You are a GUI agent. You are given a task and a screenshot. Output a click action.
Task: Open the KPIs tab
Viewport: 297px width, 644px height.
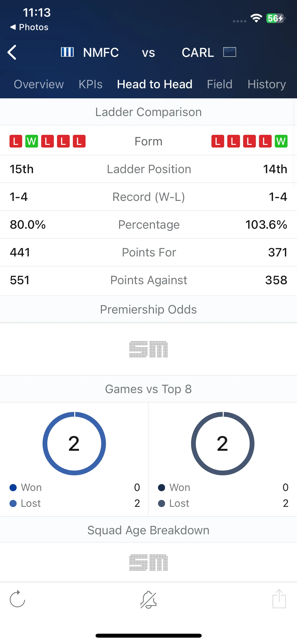(91, 84)
